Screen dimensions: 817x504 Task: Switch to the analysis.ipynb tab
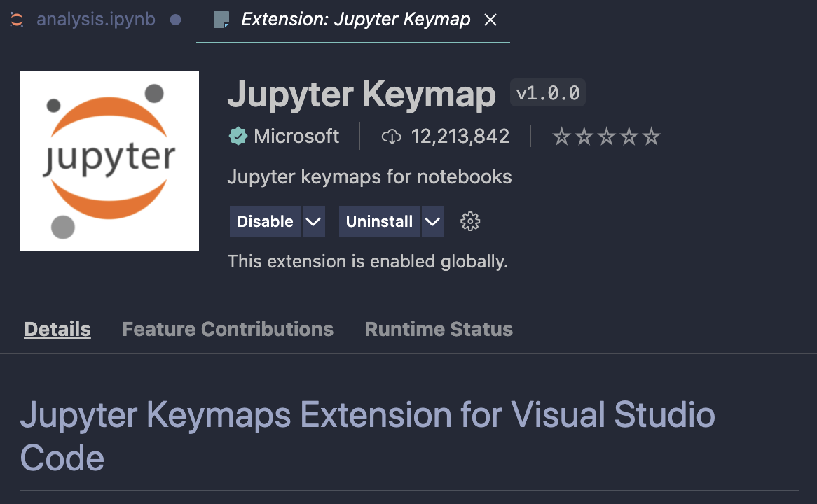(x=96, y=20)
